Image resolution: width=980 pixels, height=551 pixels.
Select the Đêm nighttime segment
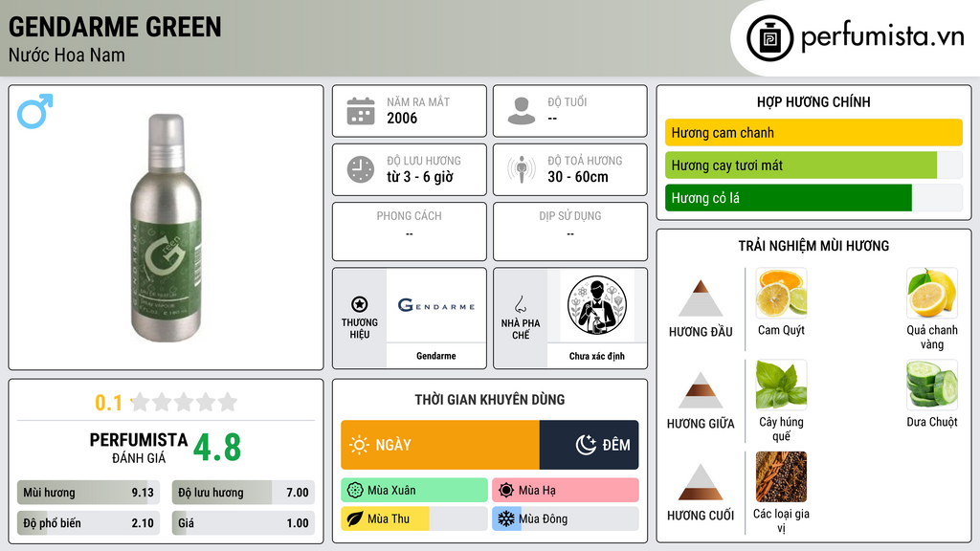589,445
